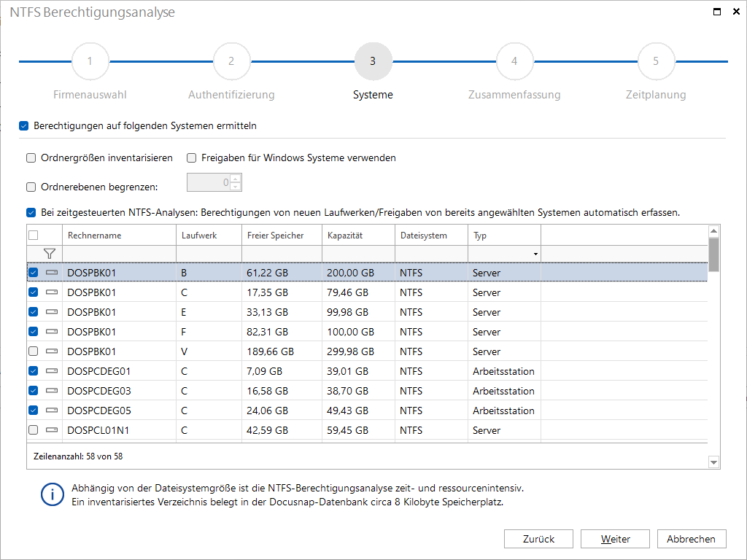747x560 pixels.
Task: Enable Ordnergrößen inventarisieren
Action: (x=31, y=158)
